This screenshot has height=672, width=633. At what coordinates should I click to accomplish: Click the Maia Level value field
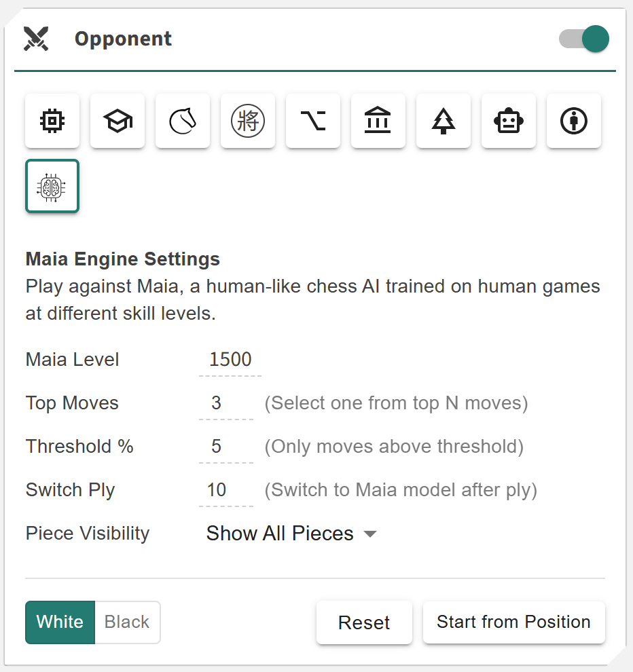[x=230, y=360]
